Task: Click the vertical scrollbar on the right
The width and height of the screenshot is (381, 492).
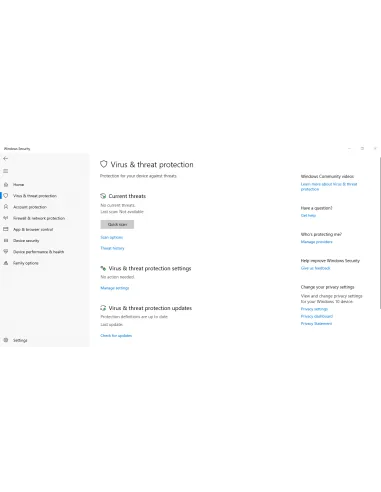Action: pos(380,233)
